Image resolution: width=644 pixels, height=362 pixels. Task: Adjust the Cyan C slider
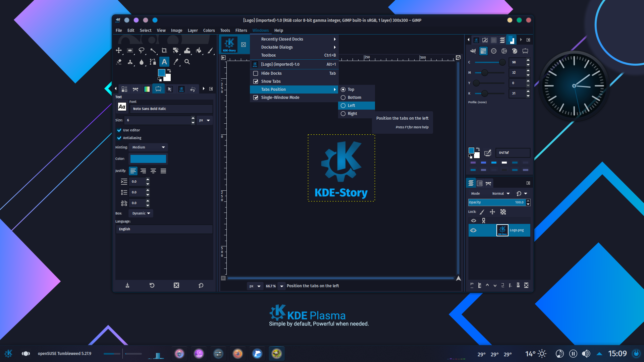(490, 62)
